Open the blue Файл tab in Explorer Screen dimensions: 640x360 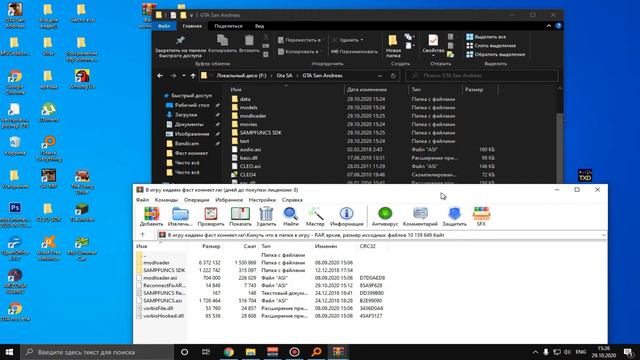164,26
